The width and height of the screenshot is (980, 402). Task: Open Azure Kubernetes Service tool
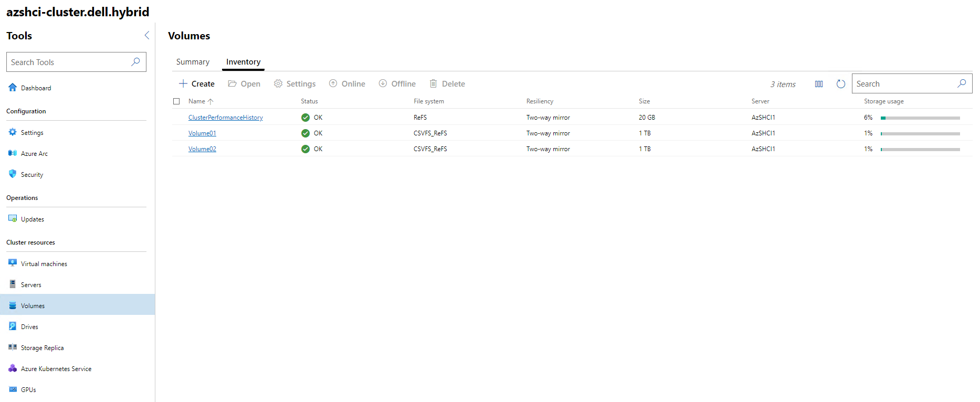pyautogui.click(x=56, y=369)
